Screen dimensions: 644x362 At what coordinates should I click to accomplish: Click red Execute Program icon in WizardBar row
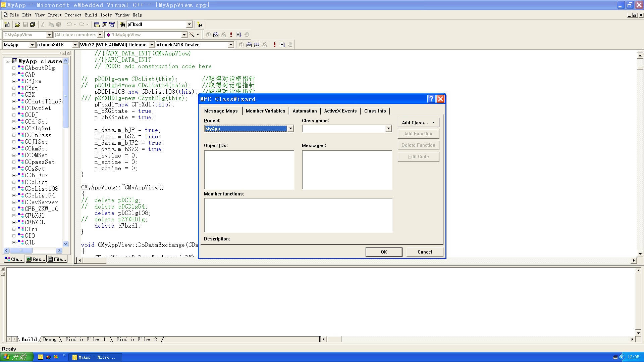coord(231,35)
